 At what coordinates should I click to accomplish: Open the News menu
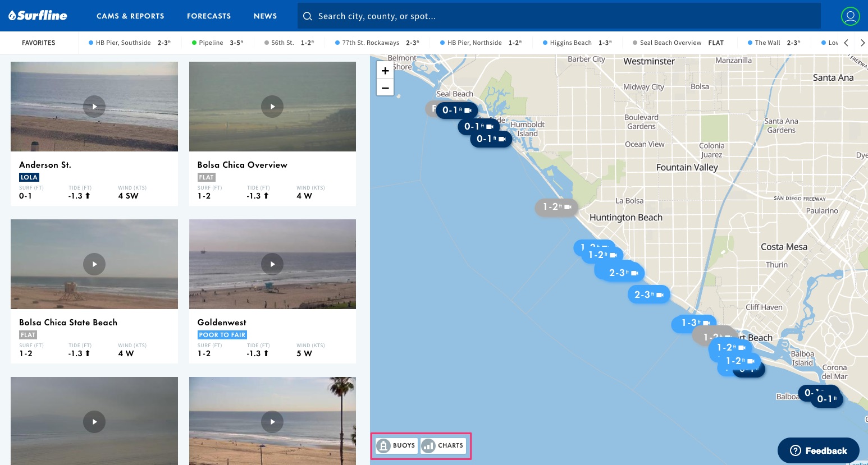click(265, 16)
